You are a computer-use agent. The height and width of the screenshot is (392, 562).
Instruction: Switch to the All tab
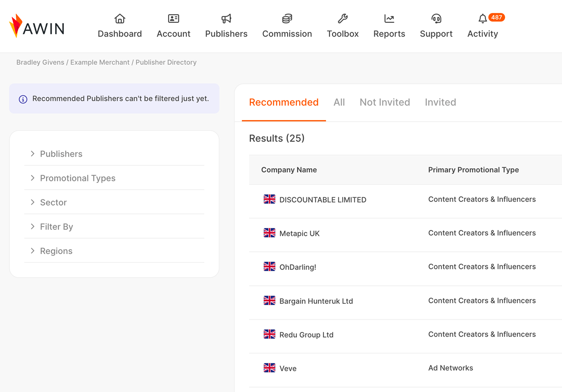tap(339, 102)
